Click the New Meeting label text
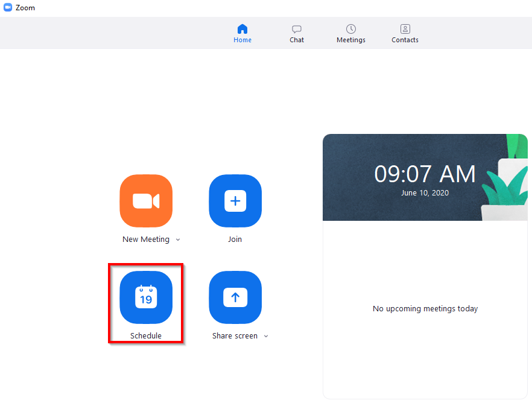 pyautogui.click(x=146, y=239)
